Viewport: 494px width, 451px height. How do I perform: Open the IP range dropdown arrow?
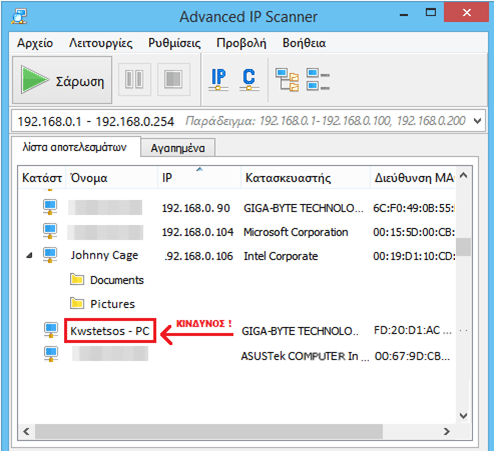pyautogui.click(x=477, y=121)
